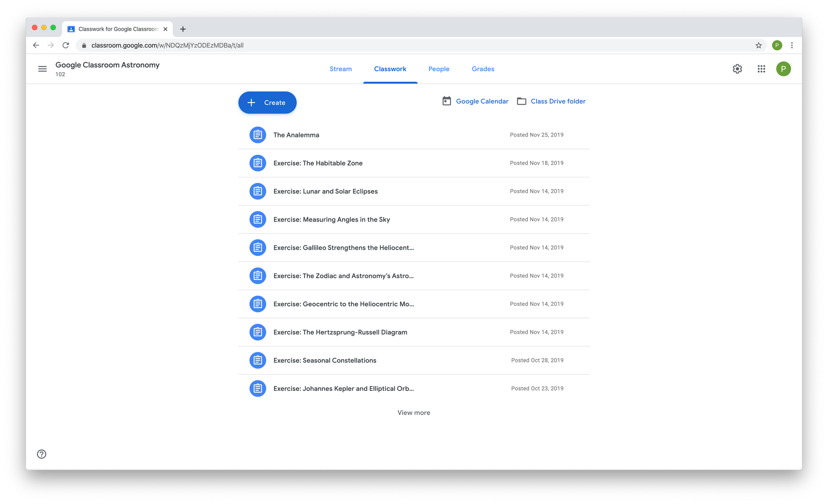Click the Analemma assignment icon
828x504 pixels.
257,135
